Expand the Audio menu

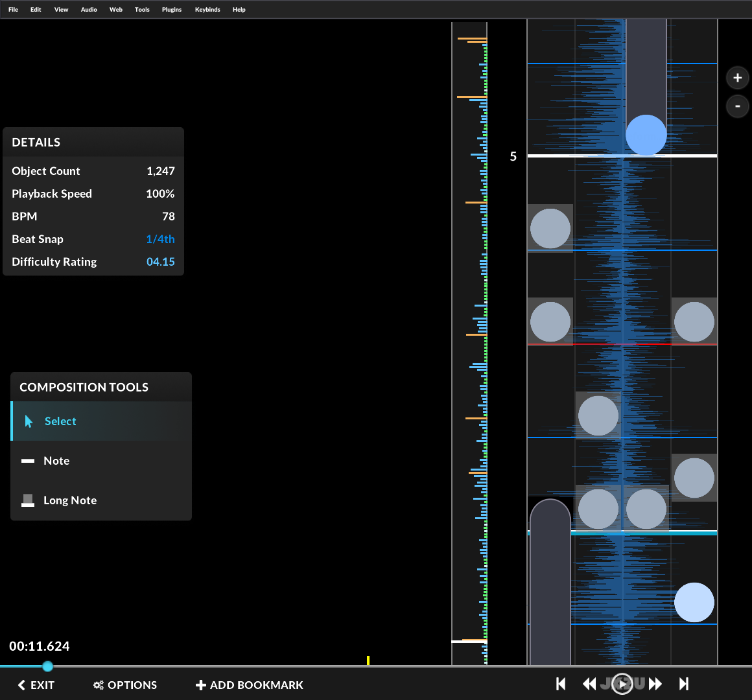click(89, 10)
